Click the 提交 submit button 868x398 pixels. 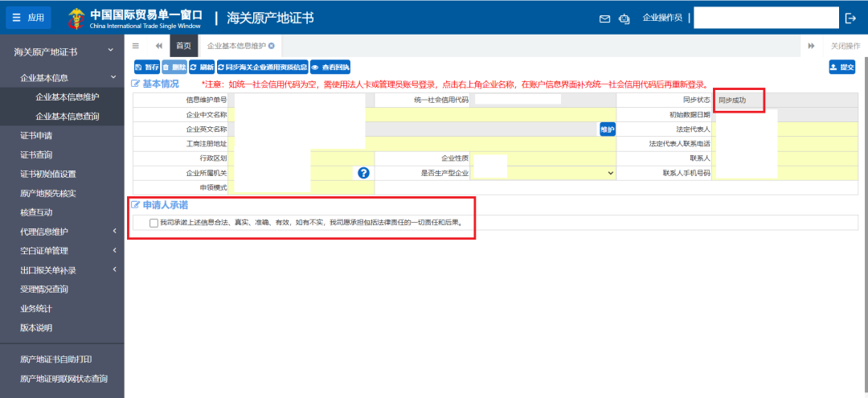(842, 67)
